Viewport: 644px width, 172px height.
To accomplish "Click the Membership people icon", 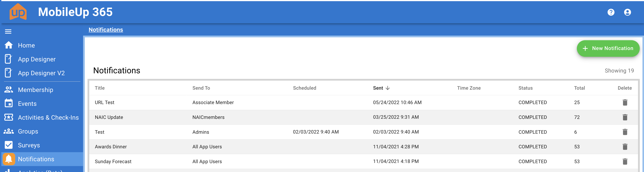I will tap(9, 89).
